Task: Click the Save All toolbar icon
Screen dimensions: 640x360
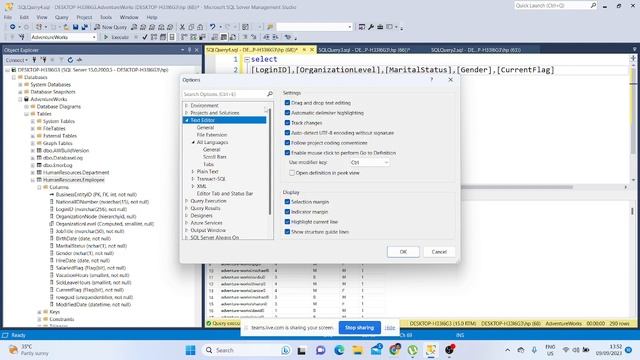Action: [84, 27]
